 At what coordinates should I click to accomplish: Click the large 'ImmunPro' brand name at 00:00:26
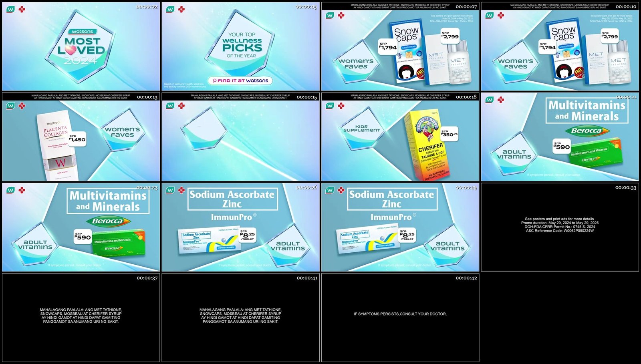click(x=234, y=217)
